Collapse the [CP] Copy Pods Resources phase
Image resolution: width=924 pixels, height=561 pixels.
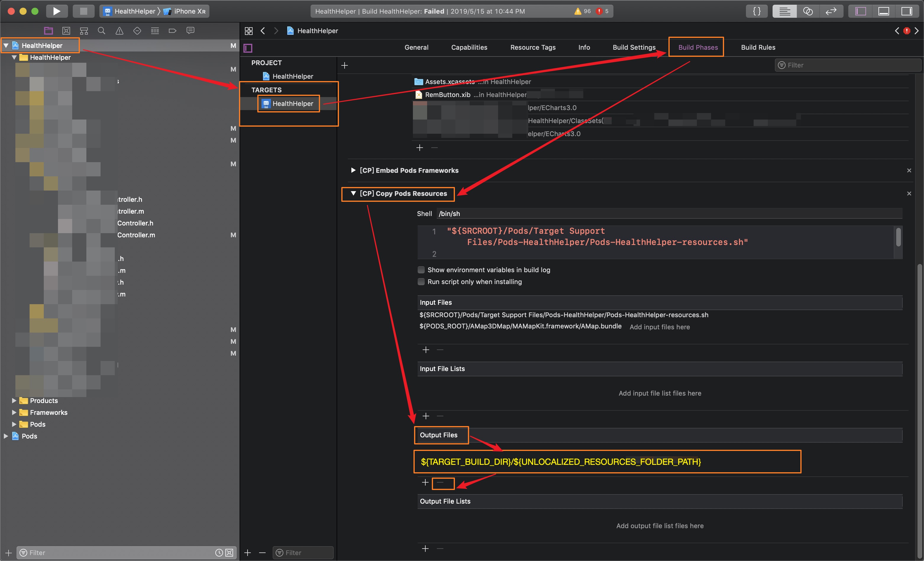click(353, 193)
